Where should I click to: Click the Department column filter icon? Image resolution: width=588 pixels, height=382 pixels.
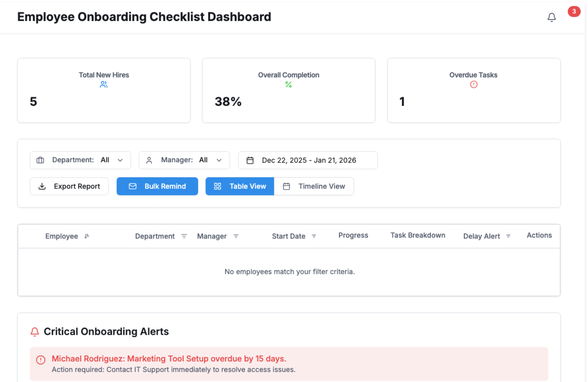tap(184, 236)
